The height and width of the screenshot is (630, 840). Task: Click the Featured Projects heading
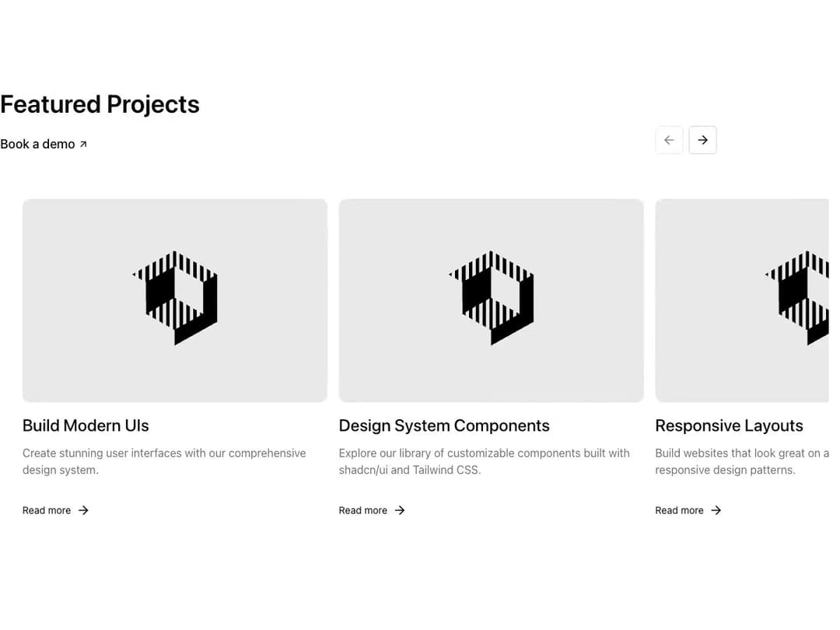point(100,104)
